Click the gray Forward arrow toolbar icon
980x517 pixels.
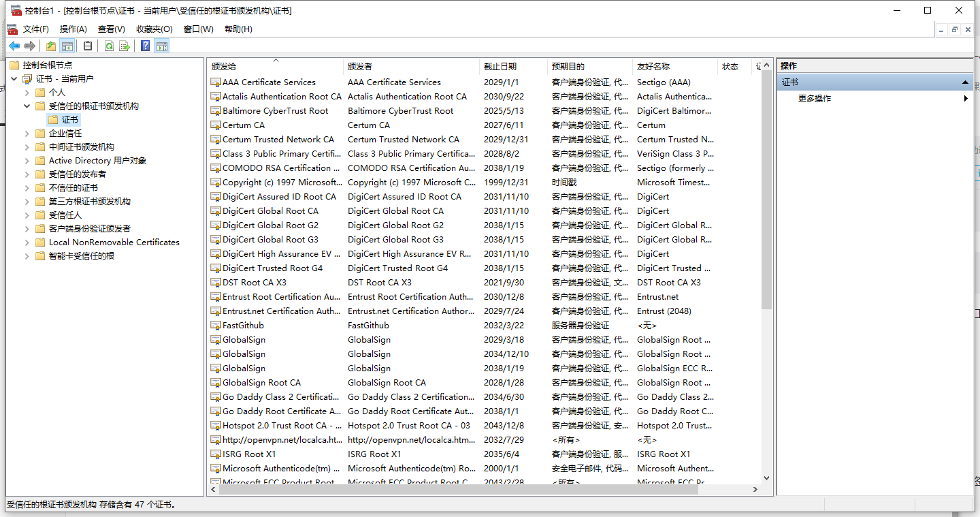30,46
